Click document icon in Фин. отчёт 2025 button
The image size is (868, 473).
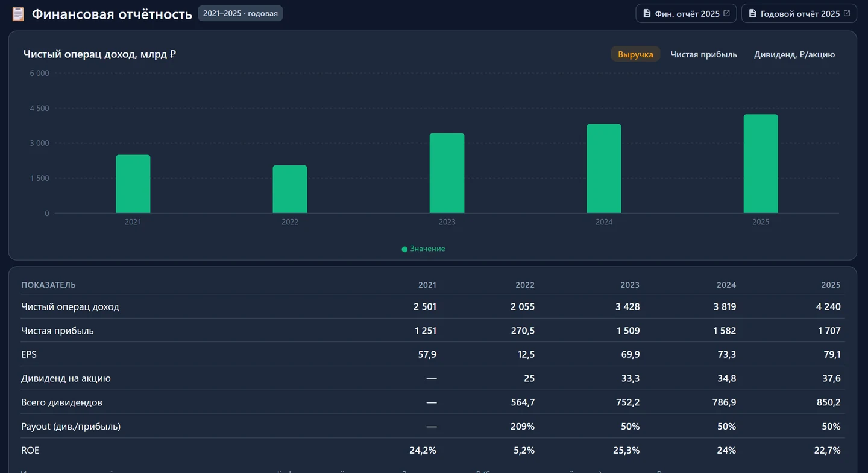coord(647,13)
